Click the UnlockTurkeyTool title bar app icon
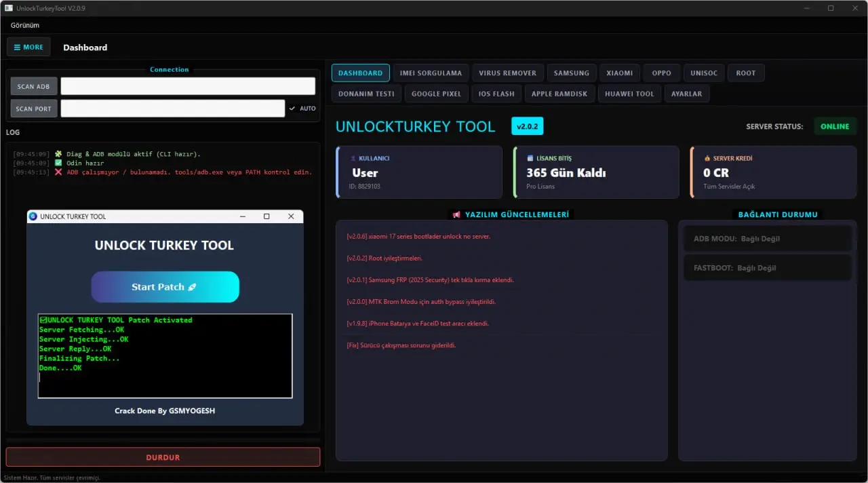The image size is (868, 483). [8, 8]
